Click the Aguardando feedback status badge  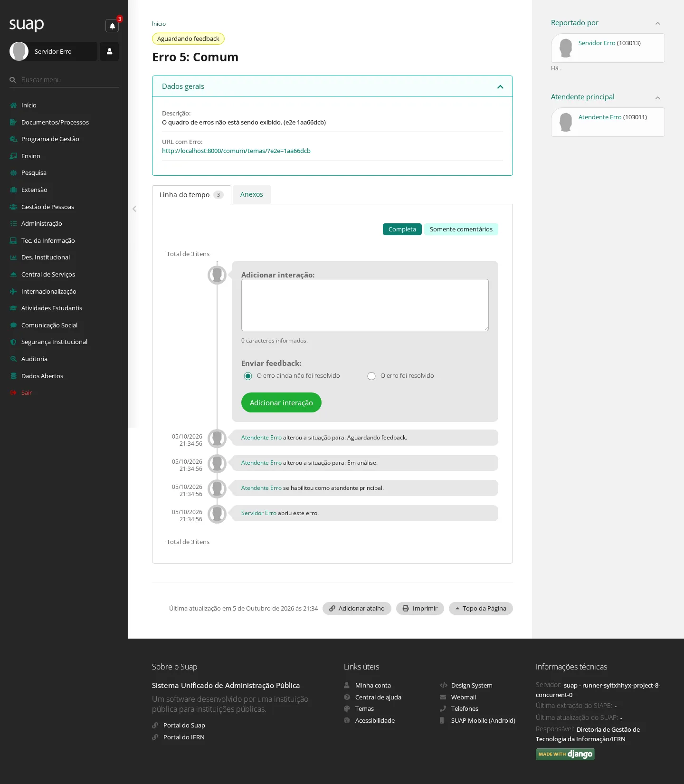(188, 39)
